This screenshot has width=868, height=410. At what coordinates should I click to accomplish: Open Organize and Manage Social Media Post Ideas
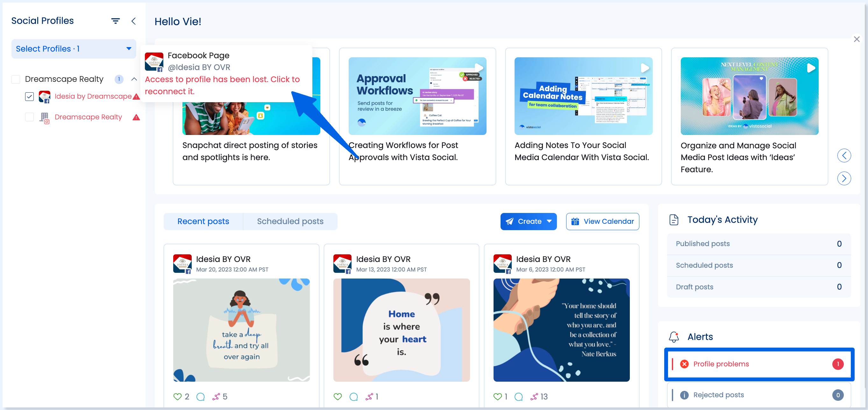pos(738,157)
